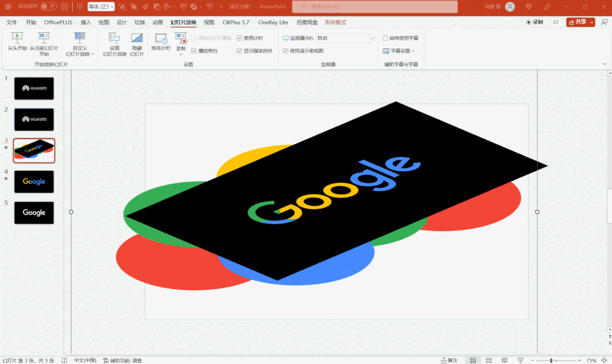Screen dimensions: 612x364
Task: Click language 中文(中国) in status bar
Action: click(x=85, y=360)
